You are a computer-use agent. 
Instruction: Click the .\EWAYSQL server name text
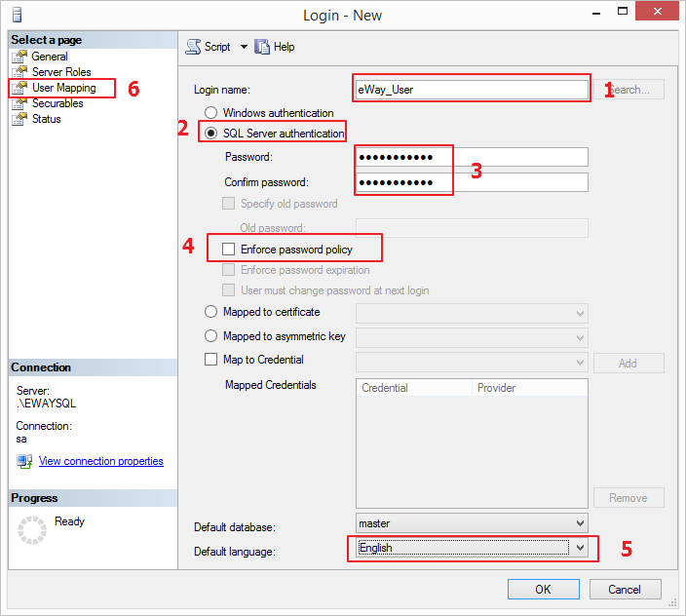(46, 404)
